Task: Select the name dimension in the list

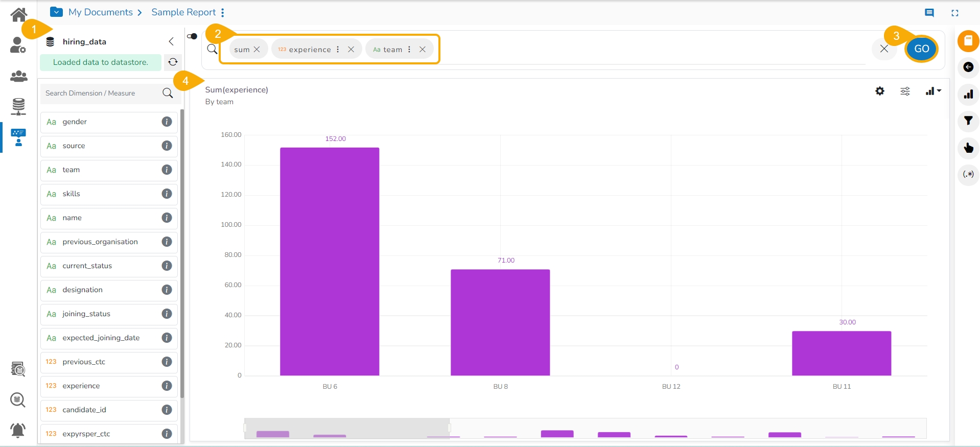Action: (x=109, y=218)
